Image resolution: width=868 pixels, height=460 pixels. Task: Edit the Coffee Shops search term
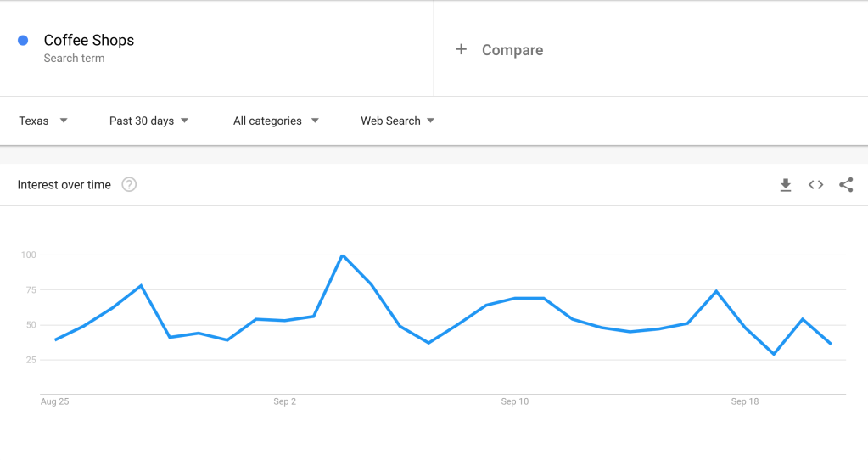click(x=89, y=40)
